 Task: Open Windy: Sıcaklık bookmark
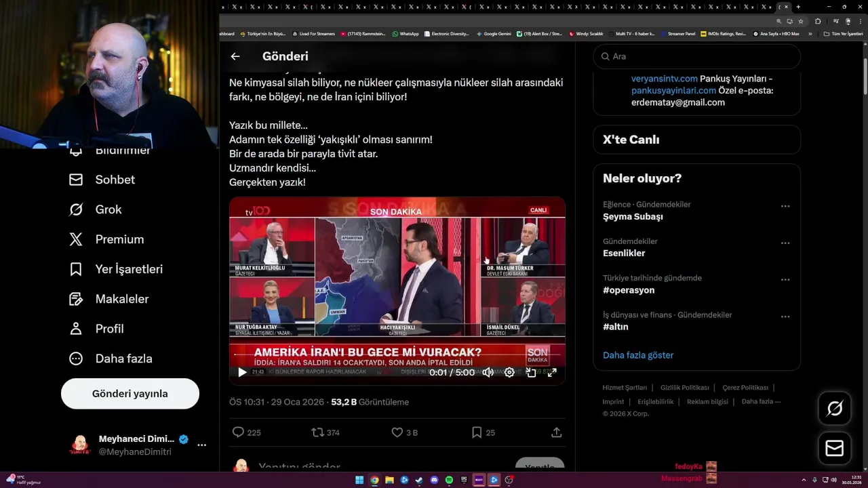coord(586,33)
